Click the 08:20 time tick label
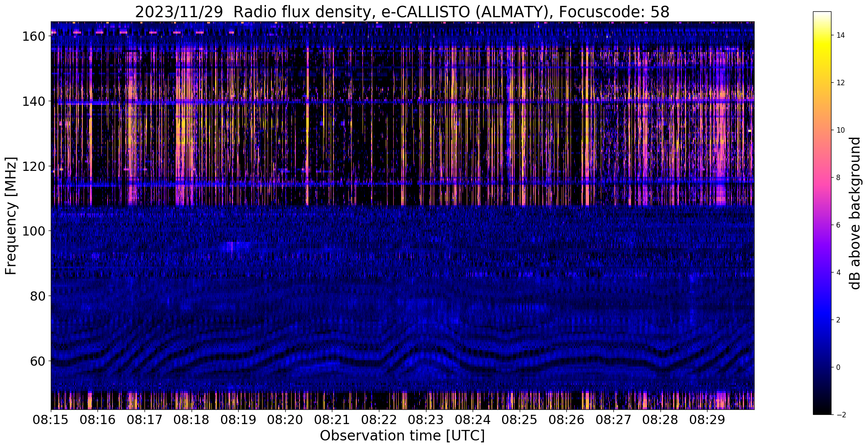868x448 pixels. click(x=285, y=420)
